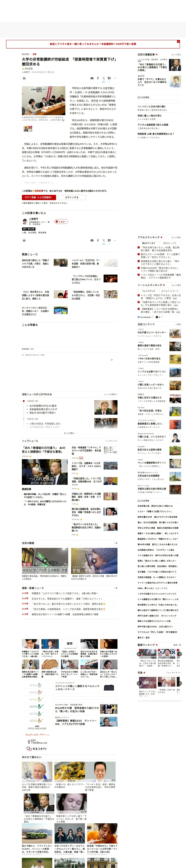
Task: Open スクリットが美しく調和するベルルッティのカードケース
Action: pos(77,688)
